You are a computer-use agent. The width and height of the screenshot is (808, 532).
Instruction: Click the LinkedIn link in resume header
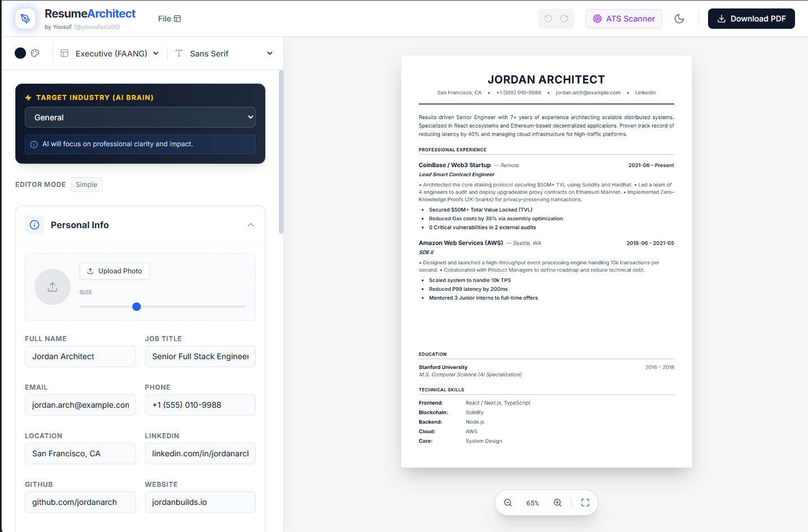645,93
